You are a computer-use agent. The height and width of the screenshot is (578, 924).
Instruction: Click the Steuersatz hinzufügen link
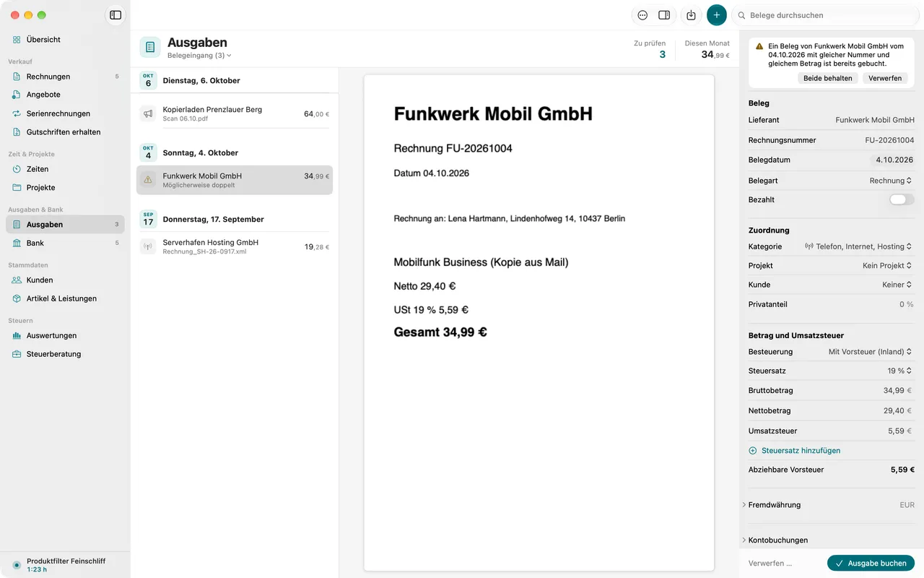click(801, 451)
